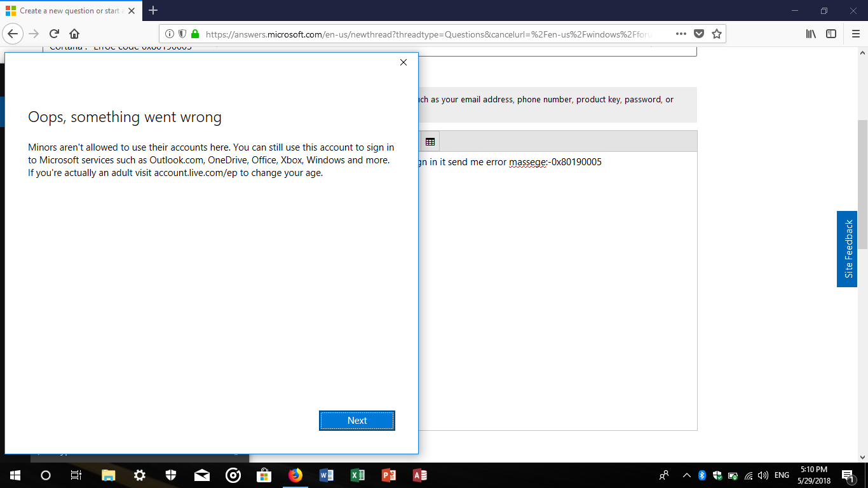Launch Excel from taskbar
Image resolution: width=868 pixels, height=488 pixels.
coord(358,475)
